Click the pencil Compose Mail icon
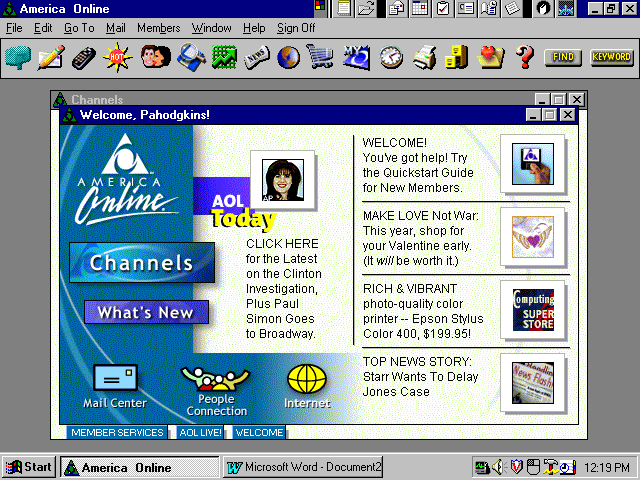The width and height of the screenshot is (640, 480). click(x=51, y=57)
